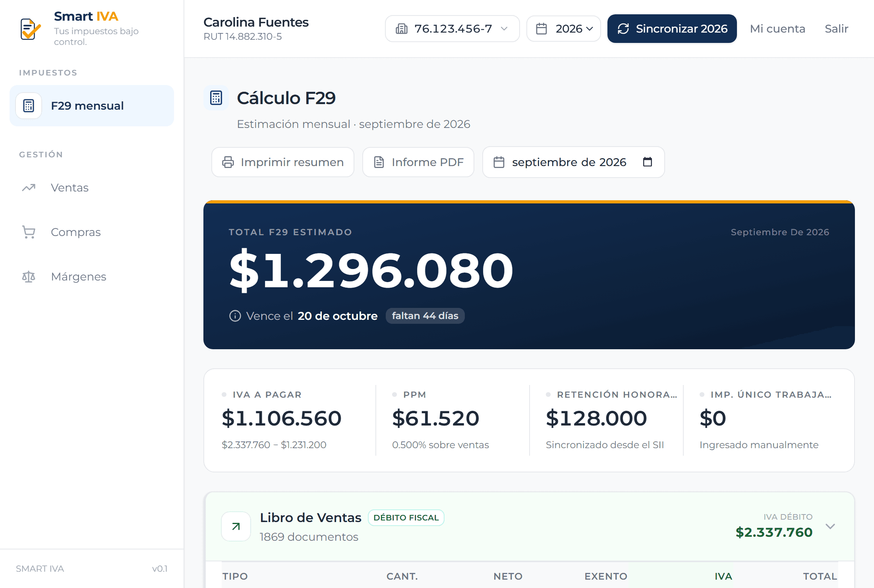The image size is (874, 588).
Task: Click total F29 amount $1.296.080
Action: tap(371, 271)
